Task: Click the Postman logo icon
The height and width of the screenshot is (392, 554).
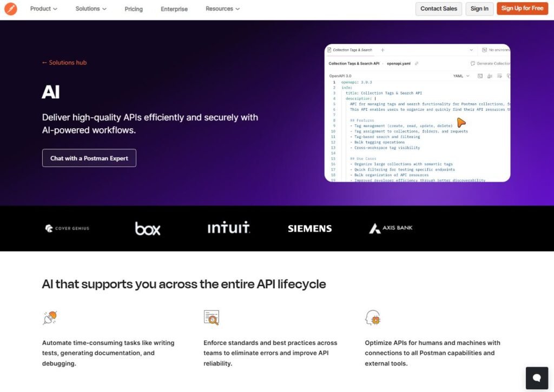Action: click(11, 9)
